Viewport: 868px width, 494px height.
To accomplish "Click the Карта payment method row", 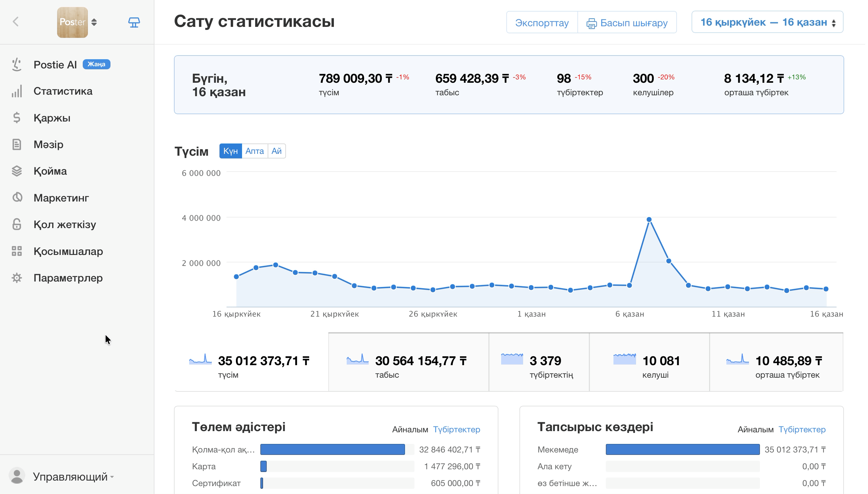I will (336, 467).
